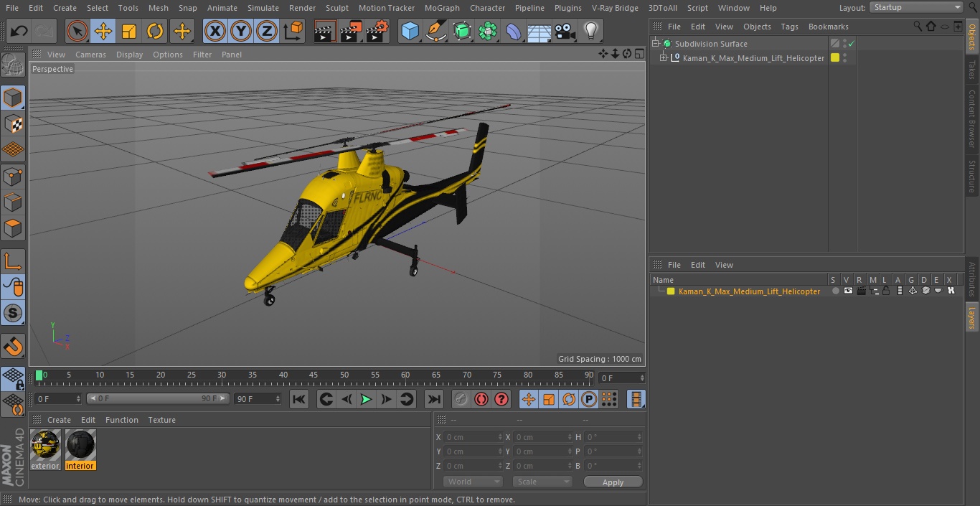Select the Live Selection tool
The image size is (980, 506).
(77, 31)
